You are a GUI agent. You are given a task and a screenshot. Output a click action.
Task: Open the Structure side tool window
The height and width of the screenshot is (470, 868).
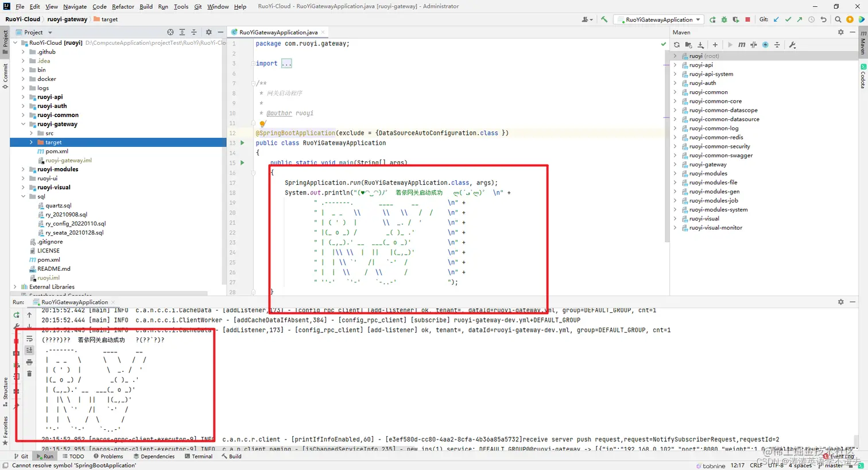click(x=5, y=392)
